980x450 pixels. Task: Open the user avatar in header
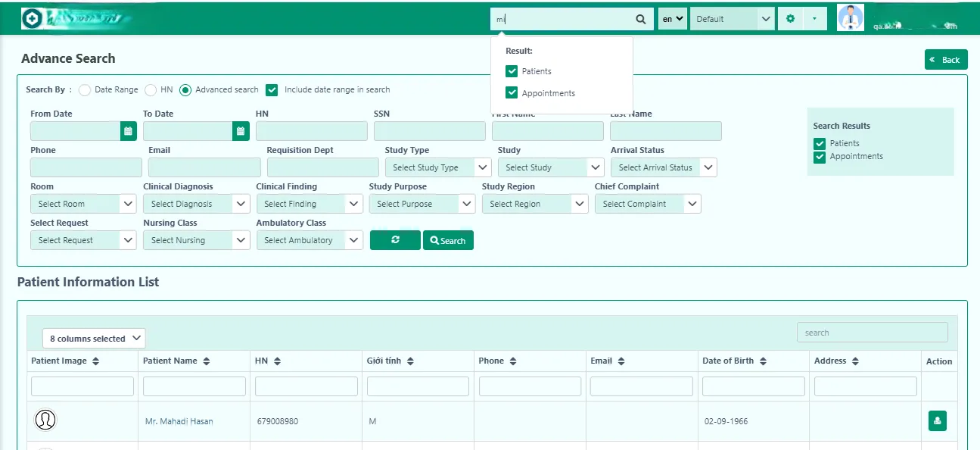tap(851, 17)
